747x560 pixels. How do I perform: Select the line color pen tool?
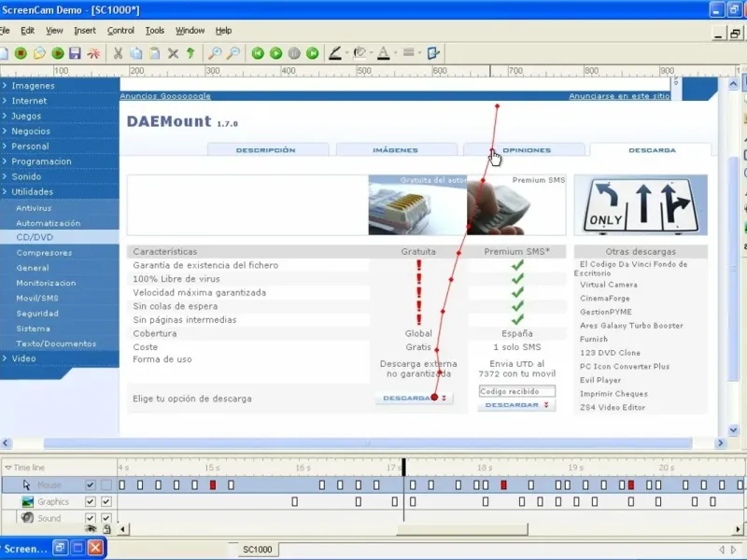(335, 53)
